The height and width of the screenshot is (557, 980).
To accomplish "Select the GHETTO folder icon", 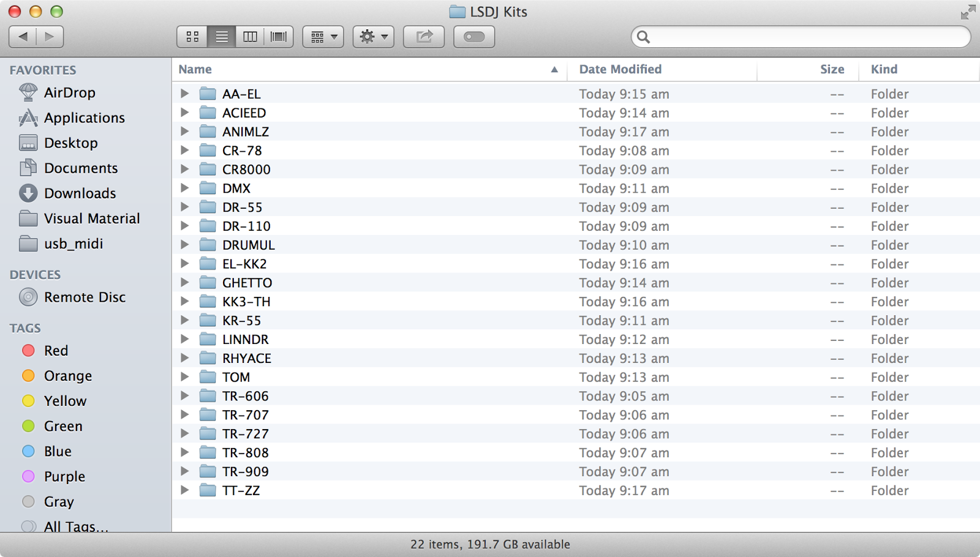I will 208,282.
